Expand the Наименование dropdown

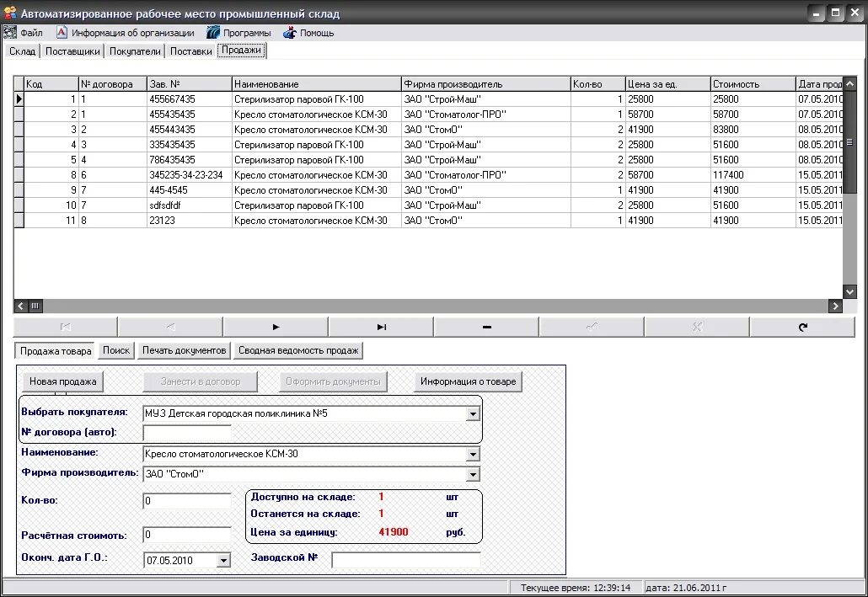coord(473,454)
